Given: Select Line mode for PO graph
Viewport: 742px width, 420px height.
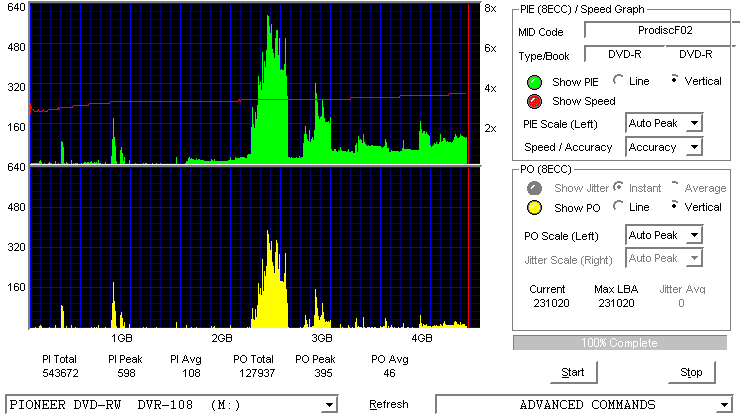Looking at the screenshot, I should 618,206.
